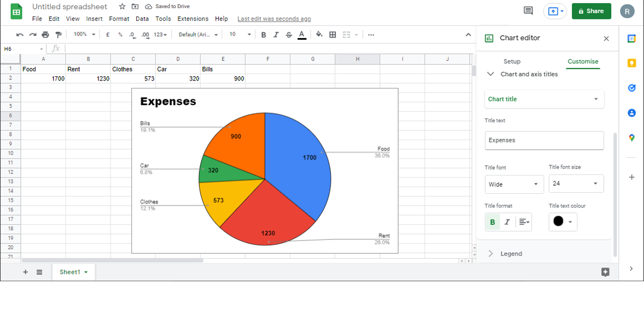Click the Share button
Image resolution: width=644 pixels, height=322 pixels.
[x=591, y=11]
